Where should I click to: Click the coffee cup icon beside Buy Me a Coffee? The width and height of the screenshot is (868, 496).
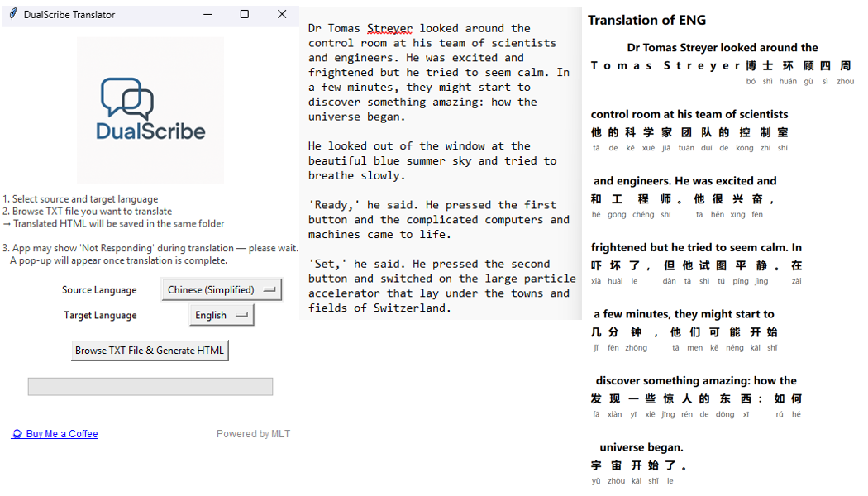[x=17, y=434]
